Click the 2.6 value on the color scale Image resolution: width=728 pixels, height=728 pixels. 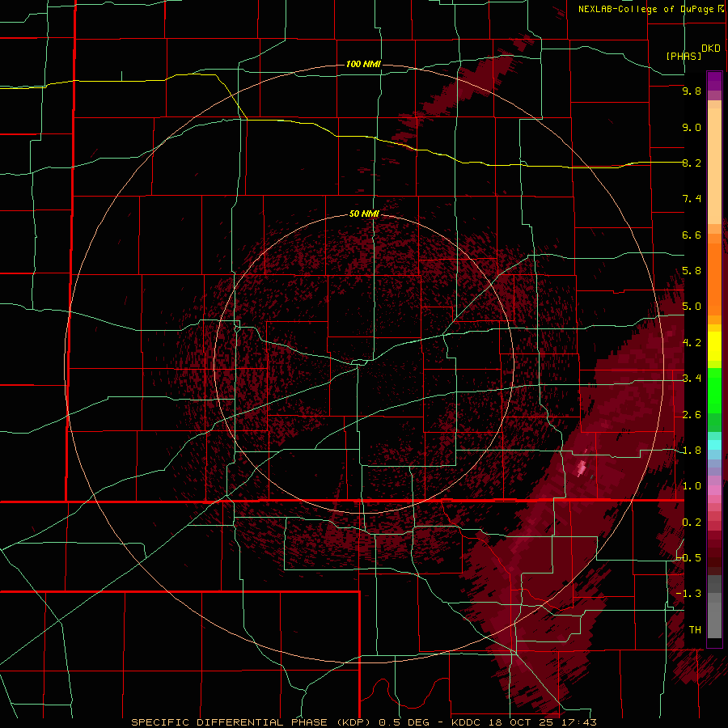tap(692, 415)
